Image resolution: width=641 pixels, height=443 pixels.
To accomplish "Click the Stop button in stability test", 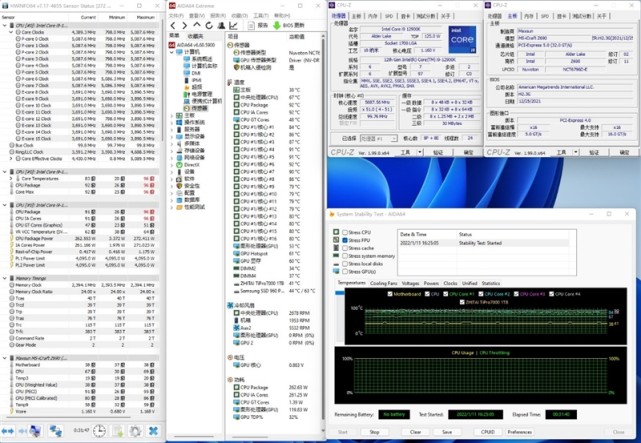I will pyautogui.click(x=374, y=432).
